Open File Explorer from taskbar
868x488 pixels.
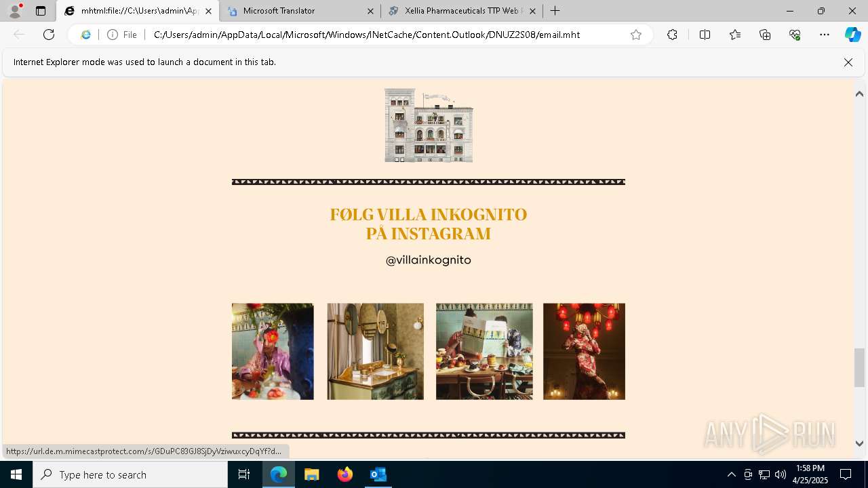point(311,474)
